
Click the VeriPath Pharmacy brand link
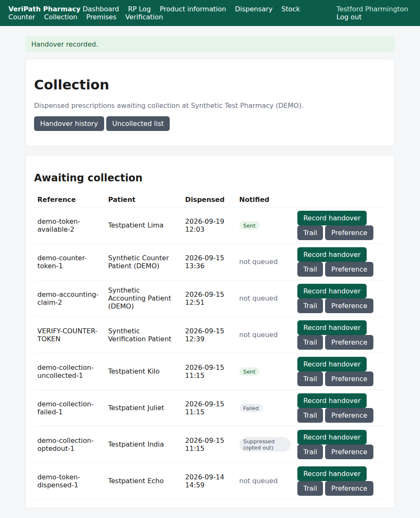(x=45, y=9)
